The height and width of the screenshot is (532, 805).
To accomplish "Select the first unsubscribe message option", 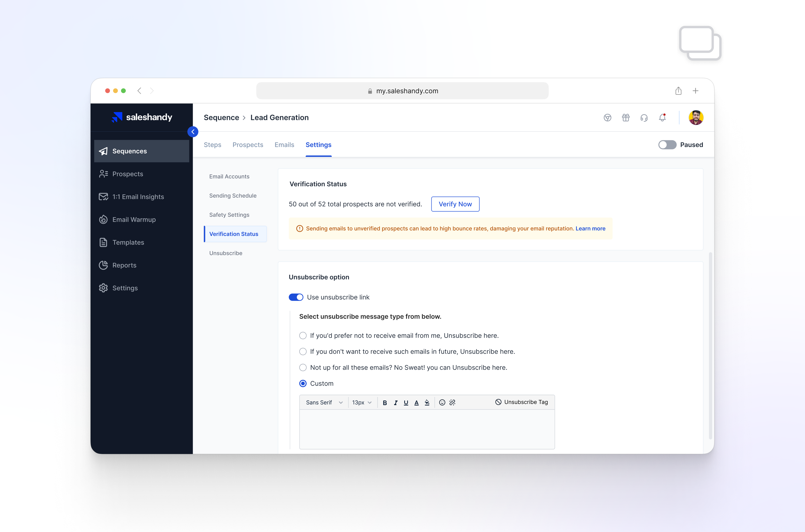I will [x=302, y=335].
